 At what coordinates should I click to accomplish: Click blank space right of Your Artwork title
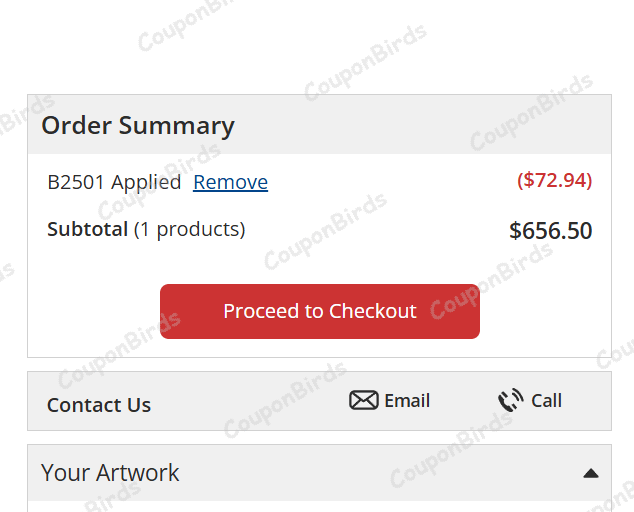pyautogui.click(x=380, y=473)
